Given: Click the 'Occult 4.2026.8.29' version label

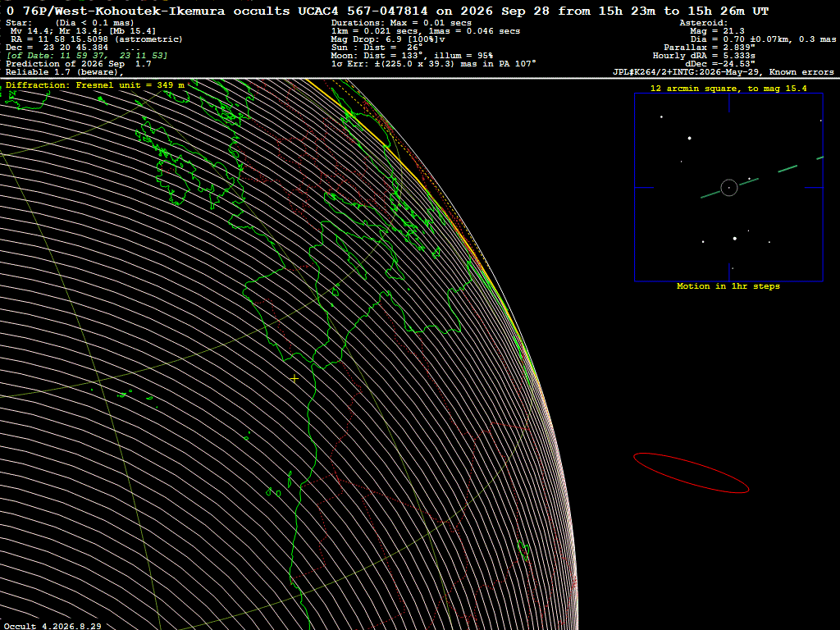Looking at the screenshot, I should pyautogui.click(x=52, y=626).
